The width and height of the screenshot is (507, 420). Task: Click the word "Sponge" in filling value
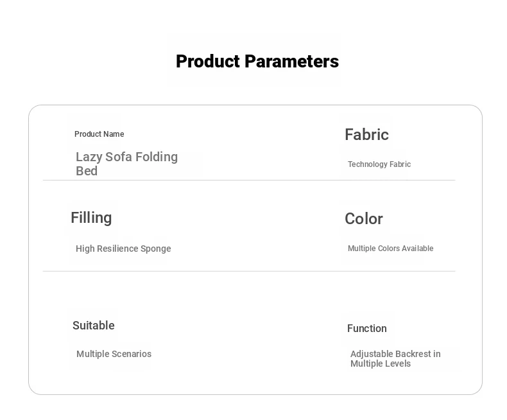point(156,249)
